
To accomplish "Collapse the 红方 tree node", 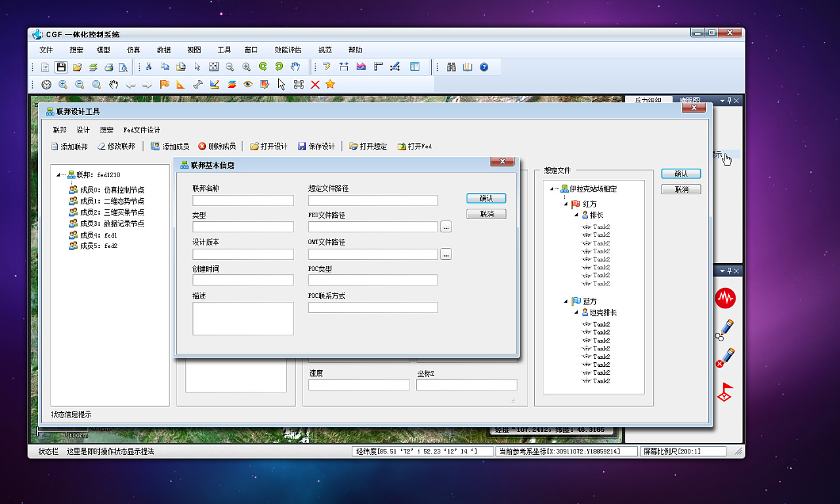I will 566,204.
